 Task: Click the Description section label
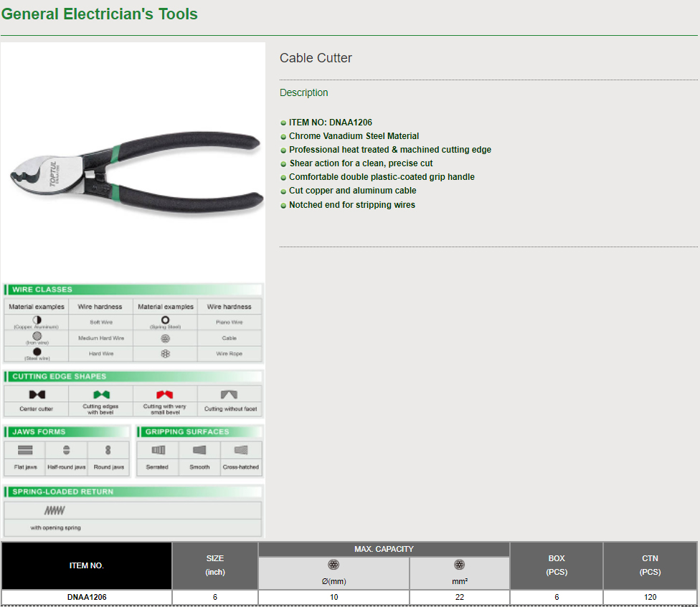pos(303,92)
